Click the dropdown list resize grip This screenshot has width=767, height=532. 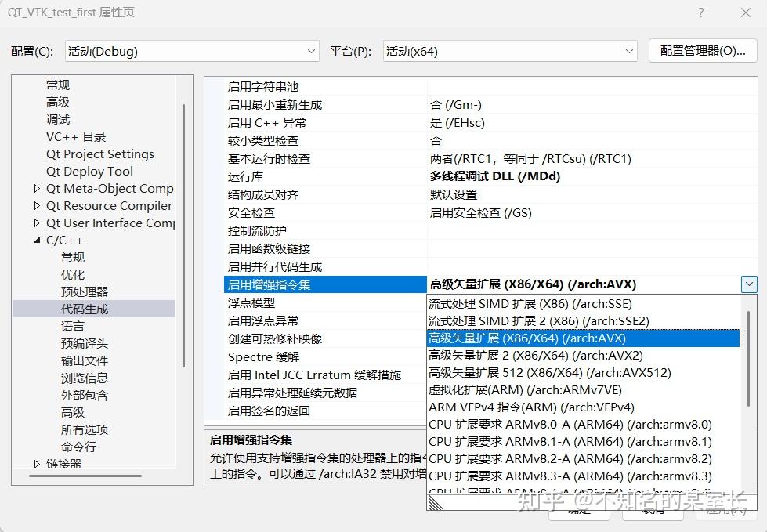[436, 503]
